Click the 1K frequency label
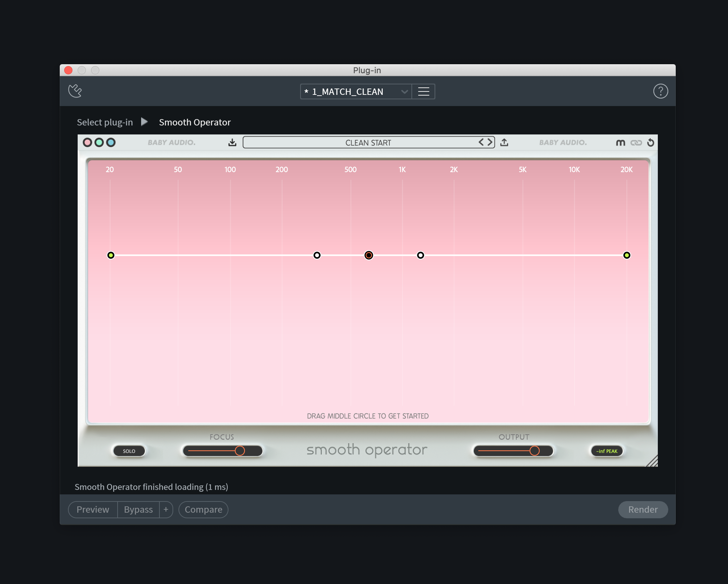This screenshot has width=728, height=584. 402,170
